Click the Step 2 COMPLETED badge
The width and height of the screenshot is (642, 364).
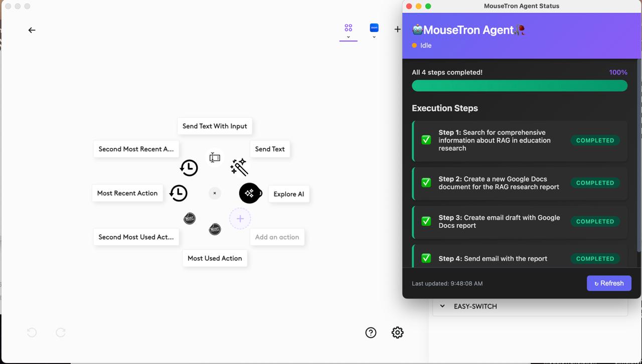595,183
